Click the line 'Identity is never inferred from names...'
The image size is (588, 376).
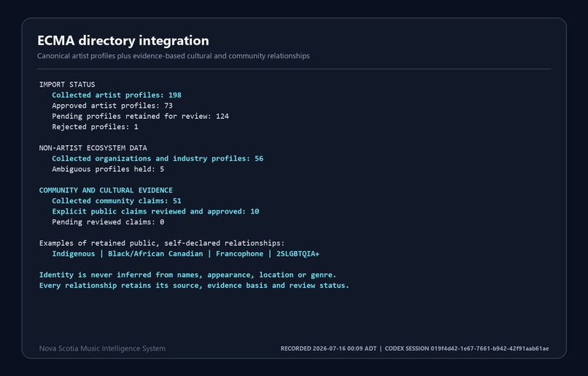click(x=187, y=275)
